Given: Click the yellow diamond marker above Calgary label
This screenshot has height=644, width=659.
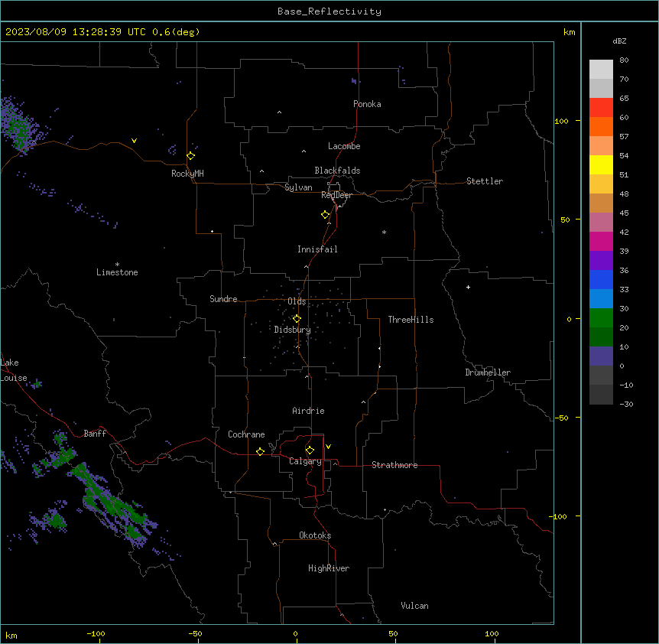Looking at the screenshot, I should click(x=310, y=450).
